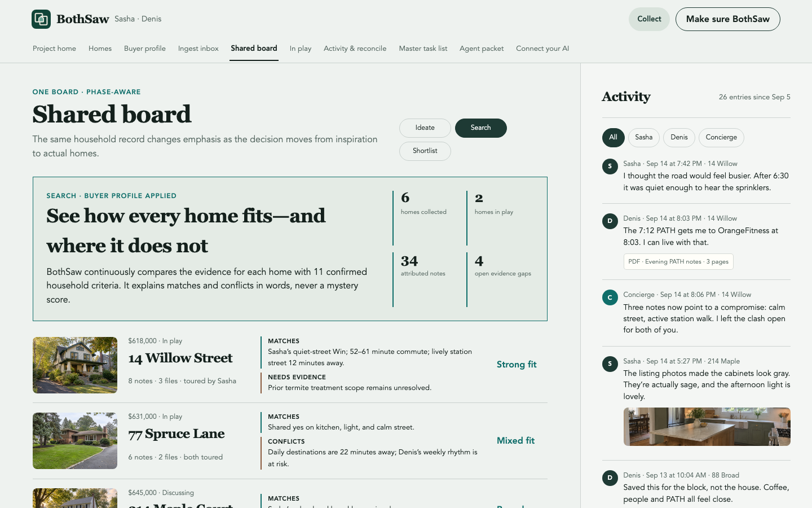Open the Master task list tab
This screenshot has width=812, height=508.
[423, 49]
